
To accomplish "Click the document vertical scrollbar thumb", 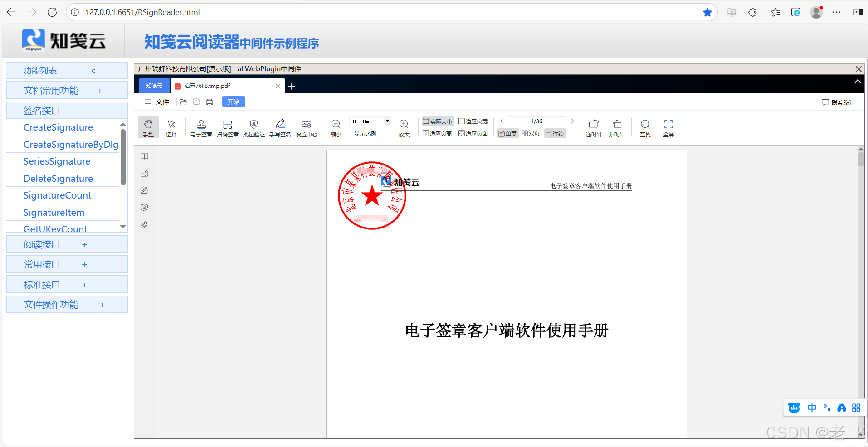I will click(861, 159).
